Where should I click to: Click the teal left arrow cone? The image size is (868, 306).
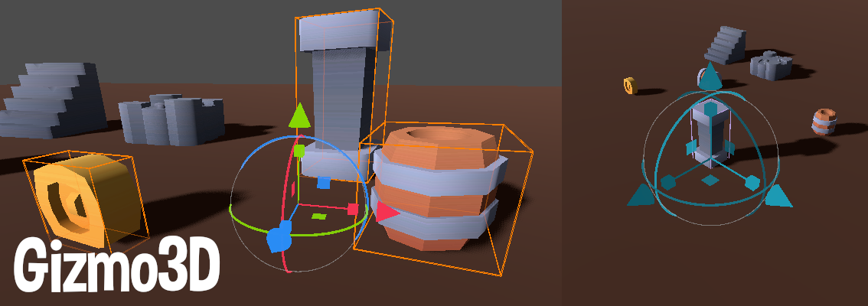(x=642, y=195)
